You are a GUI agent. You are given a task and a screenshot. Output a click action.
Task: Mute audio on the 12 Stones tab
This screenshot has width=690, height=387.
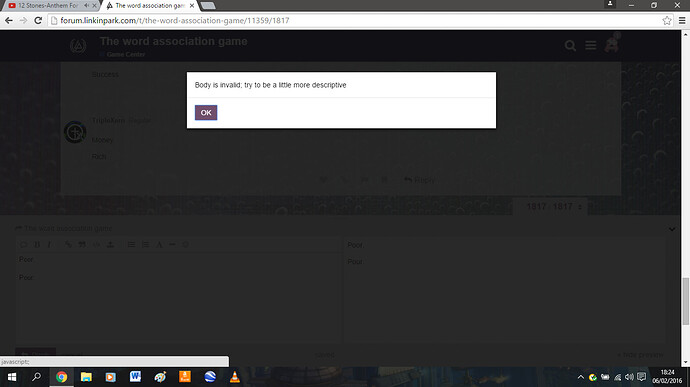[x=87, y=6]
